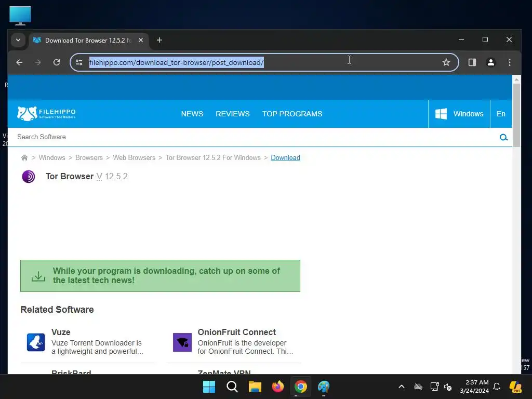Viewport: 532px width, 399px height.
Task: Open the OnionFruit Connect icon
Action: point(182,342)
